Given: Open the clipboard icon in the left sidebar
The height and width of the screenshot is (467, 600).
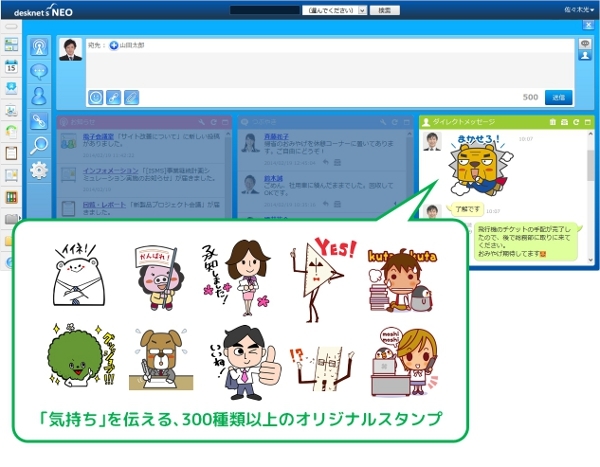Looking at the screenshot, I should click(11, 153).
